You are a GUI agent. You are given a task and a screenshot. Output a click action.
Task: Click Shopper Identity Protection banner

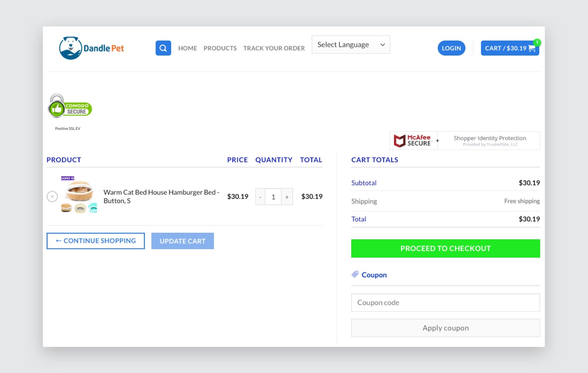pos(490,141)
